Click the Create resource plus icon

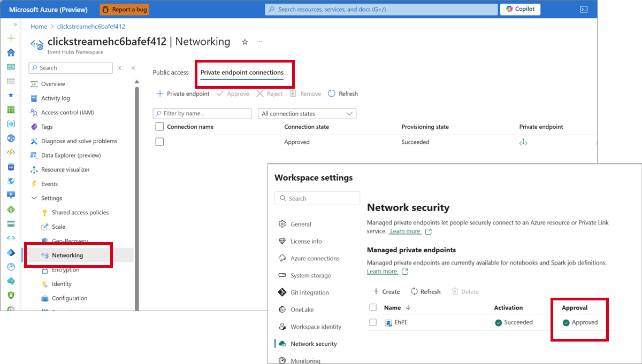tap(11, 38)
